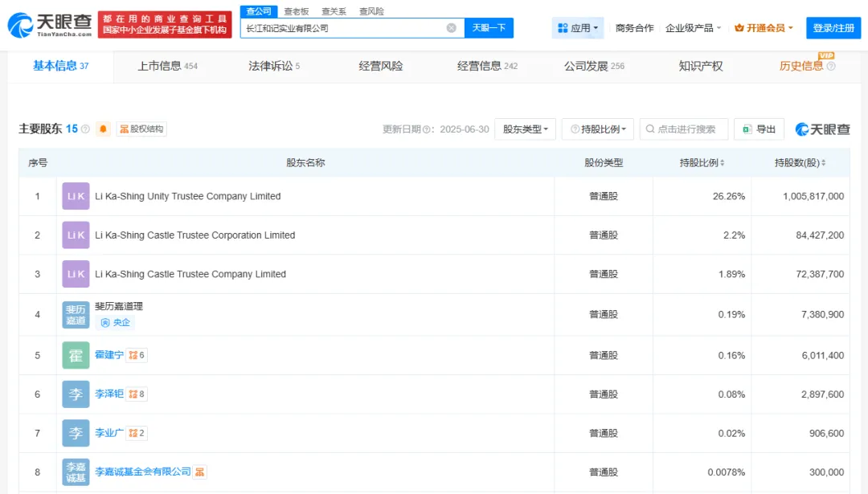Click the 点击进行搜索 shareholder search field

[x=684, y=129]
